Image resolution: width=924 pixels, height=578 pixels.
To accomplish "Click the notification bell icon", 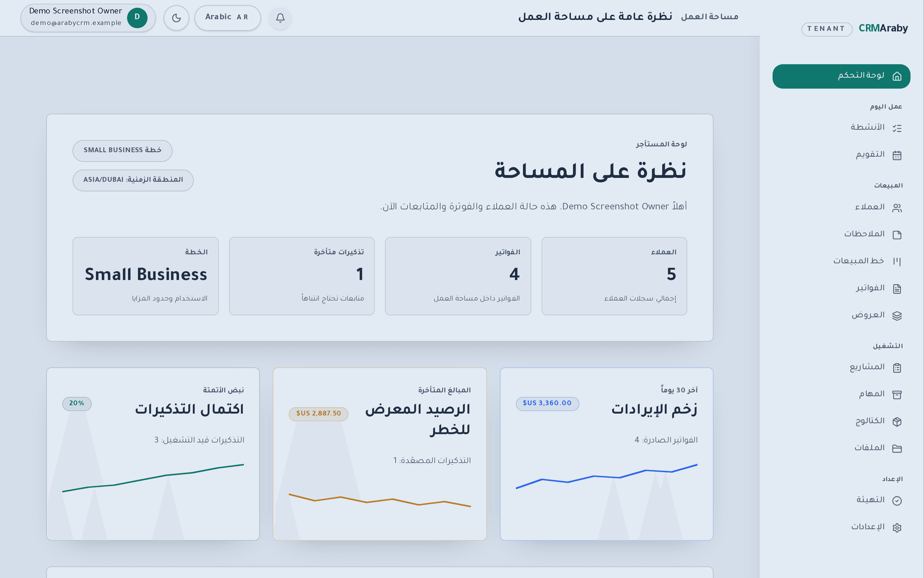I will 280,18.
